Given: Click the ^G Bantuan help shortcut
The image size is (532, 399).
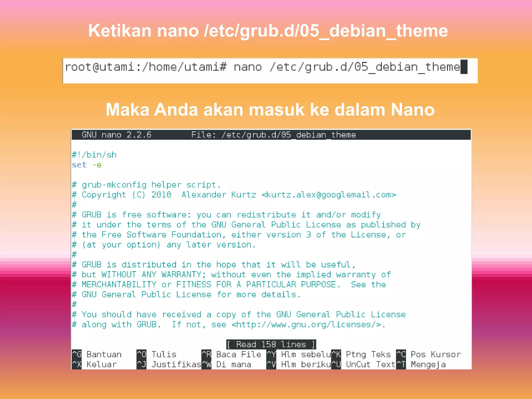Looking at the screenshot, I should [97, 354].
